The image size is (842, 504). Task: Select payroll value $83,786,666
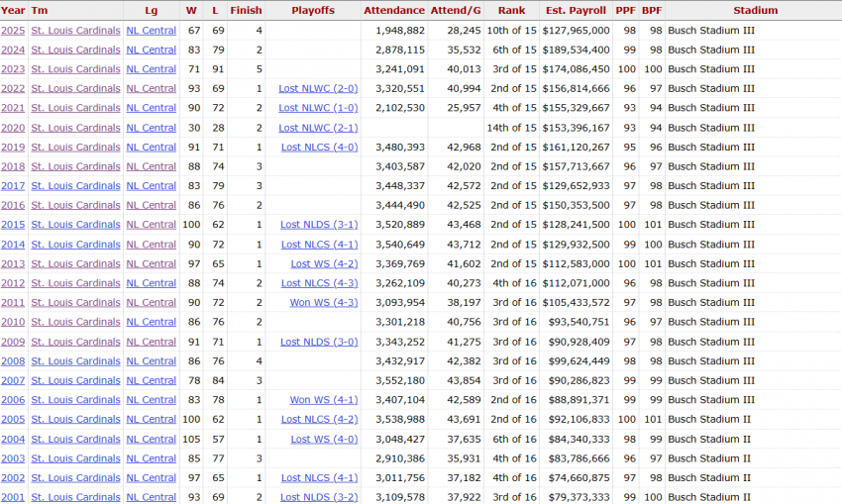click(579, 458)
